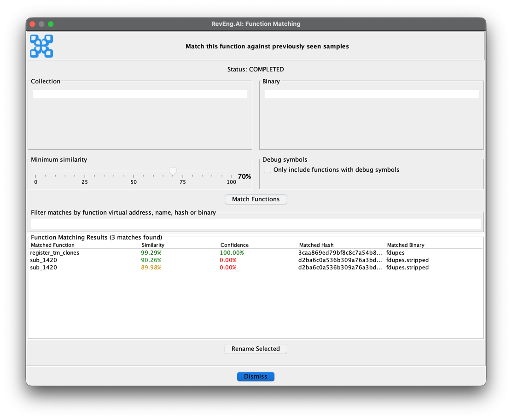Click the Match Functions button
This screenshot has width=512, height=420.
tap(256, 199)
